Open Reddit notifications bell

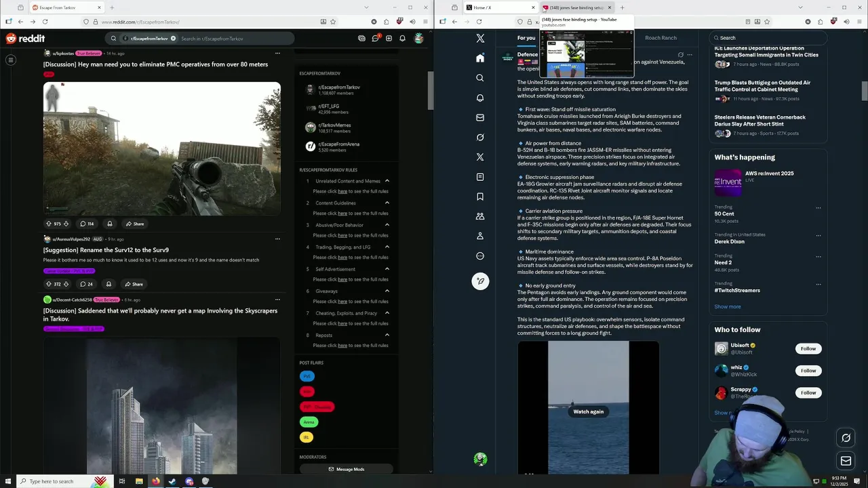pyautogui.click(x=402, y=39)
